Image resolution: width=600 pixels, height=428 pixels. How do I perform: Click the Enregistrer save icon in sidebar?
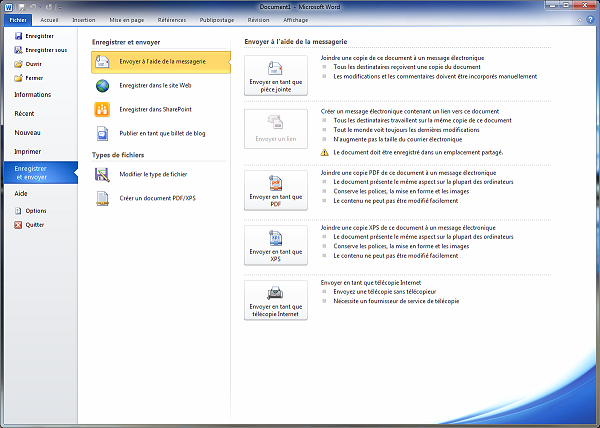17,36
